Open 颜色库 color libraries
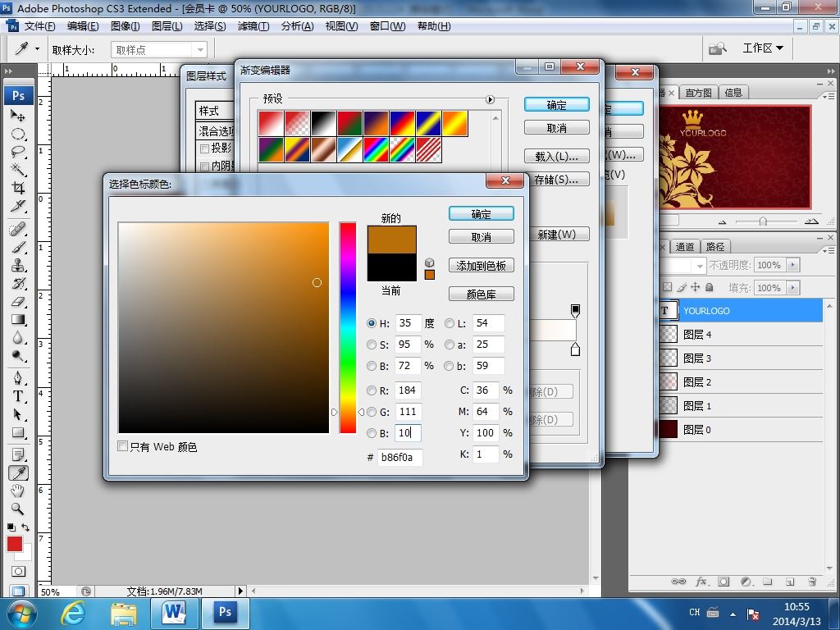840x630 pixels. pos(481,294)
